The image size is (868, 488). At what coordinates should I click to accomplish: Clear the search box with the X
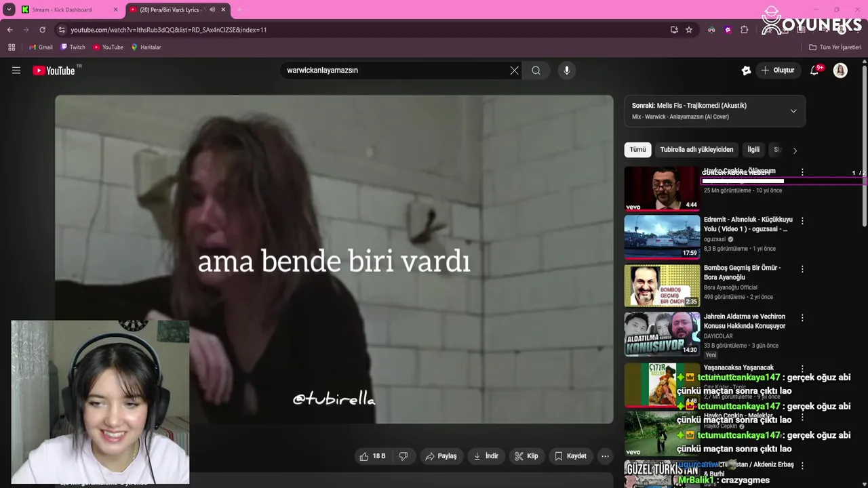514,70
